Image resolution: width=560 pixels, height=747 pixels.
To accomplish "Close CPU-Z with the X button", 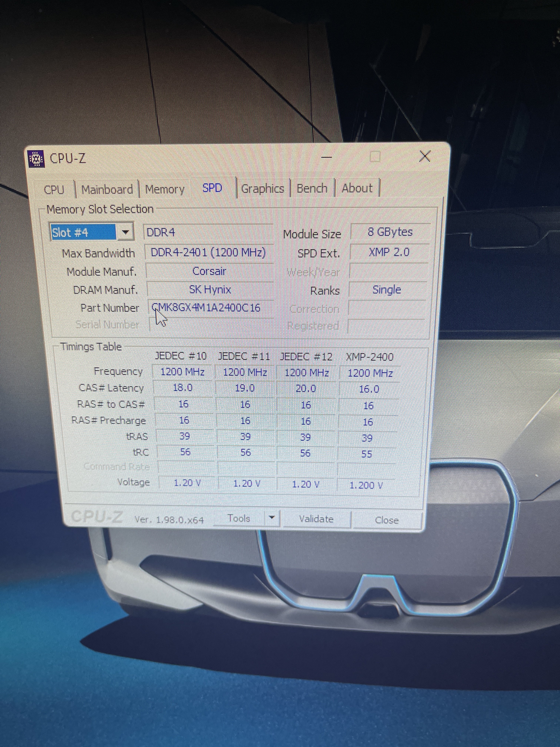I will click(424, 156).
